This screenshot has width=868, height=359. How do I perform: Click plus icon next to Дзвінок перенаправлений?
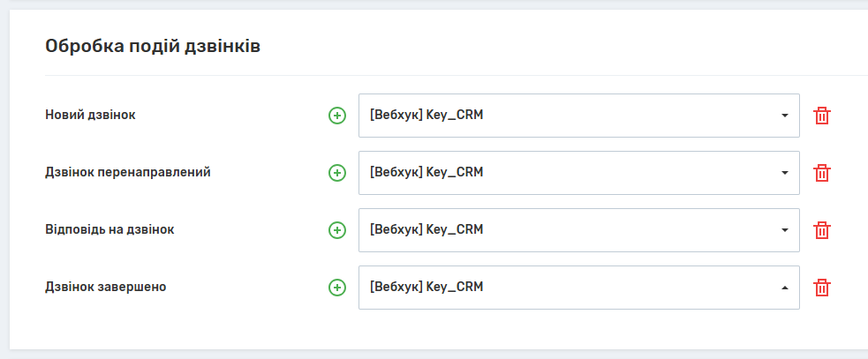click(336, 173)
